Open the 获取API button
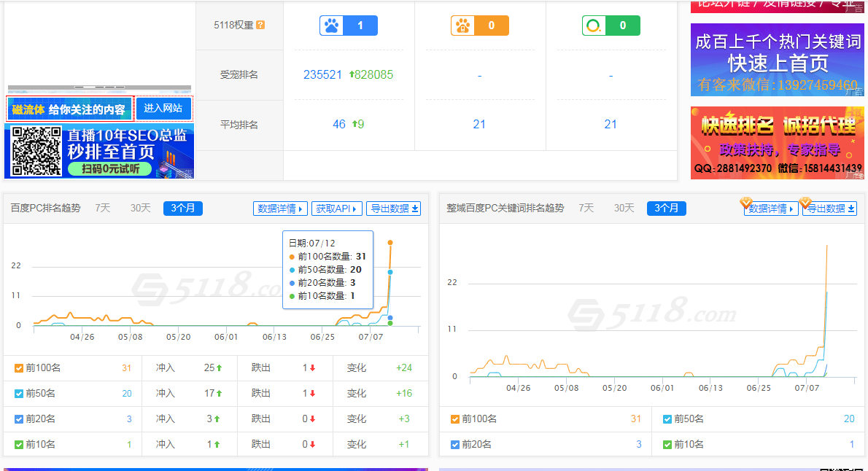This screenshot has width=868, height=471. 337,209
